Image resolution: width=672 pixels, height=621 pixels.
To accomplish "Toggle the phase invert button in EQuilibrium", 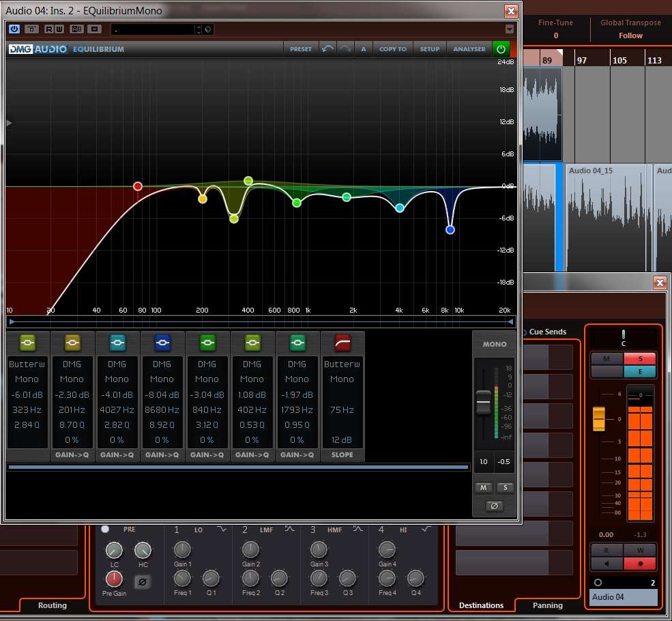I will (x=494, y=506).
